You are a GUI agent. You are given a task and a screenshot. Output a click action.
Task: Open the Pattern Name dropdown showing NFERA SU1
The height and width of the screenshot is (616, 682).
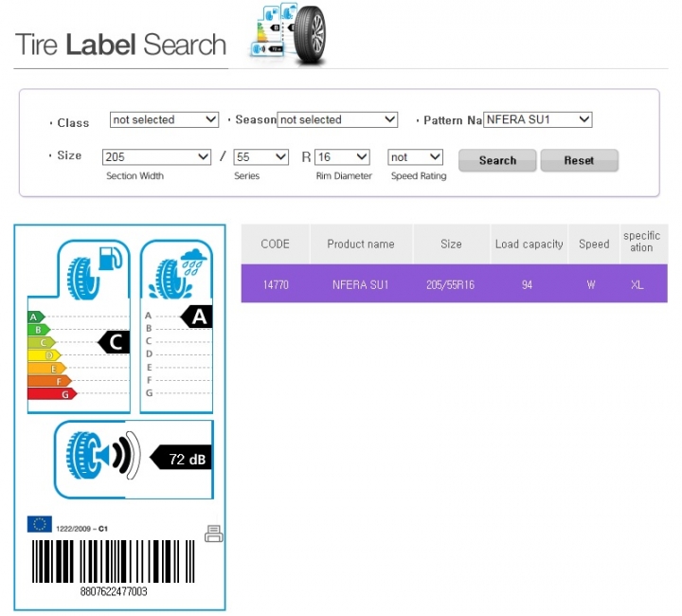(x=538, y=119)
